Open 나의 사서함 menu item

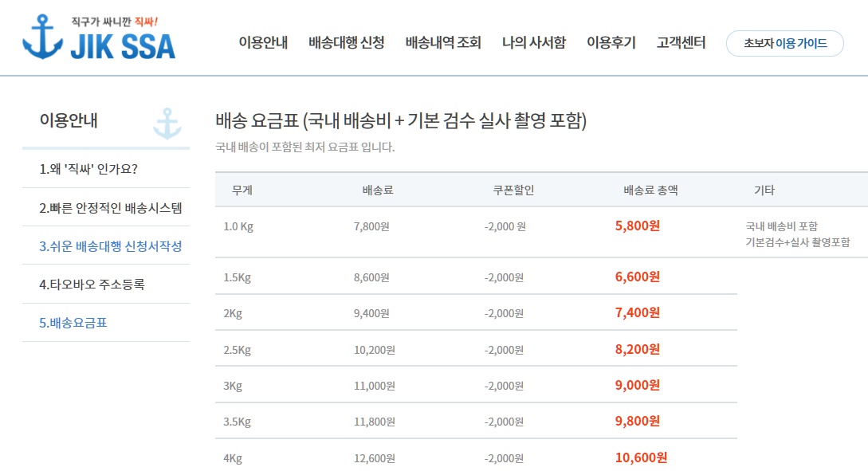point(534,43)
